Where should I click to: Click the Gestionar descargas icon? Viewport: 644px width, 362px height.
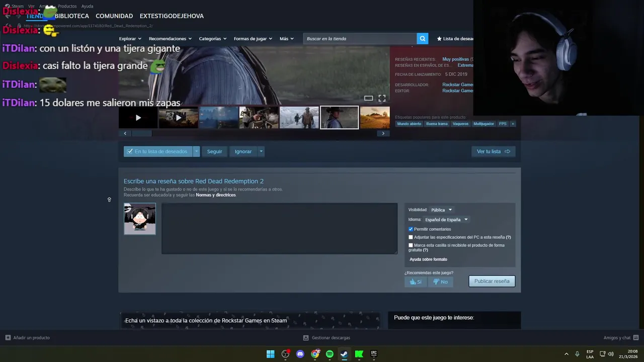306,338
